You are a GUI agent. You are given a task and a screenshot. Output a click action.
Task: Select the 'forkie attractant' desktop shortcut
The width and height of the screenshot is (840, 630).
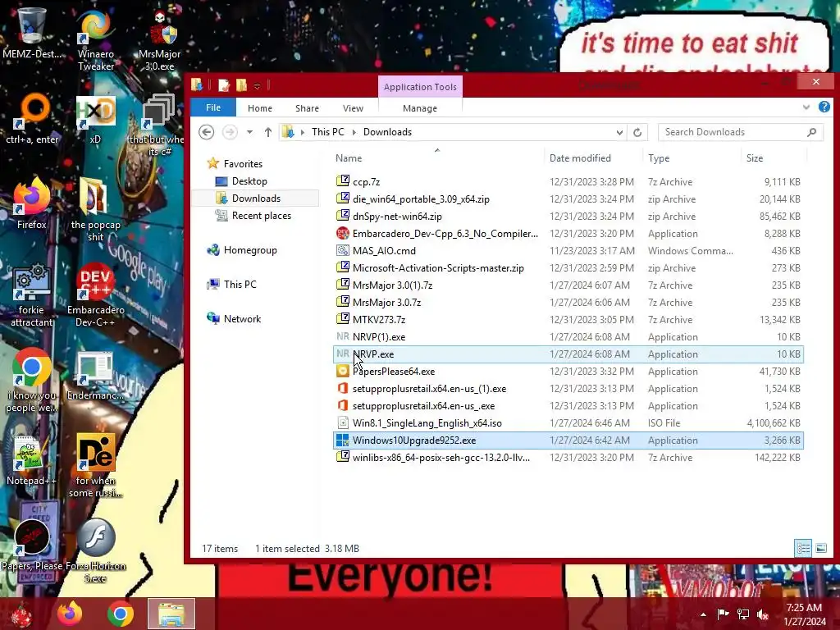(x=32, y=295)
